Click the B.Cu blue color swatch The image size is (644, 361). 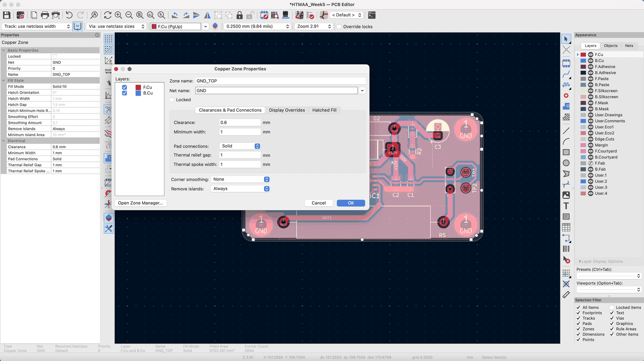pyautogui.click(x=583, y=61)
